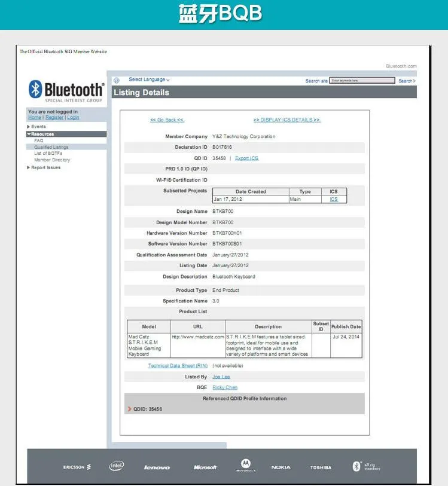448x486 pixels.
Task: Click the globe icon beside Select Language
Action: pyautogui.click(x=117, y=81)
